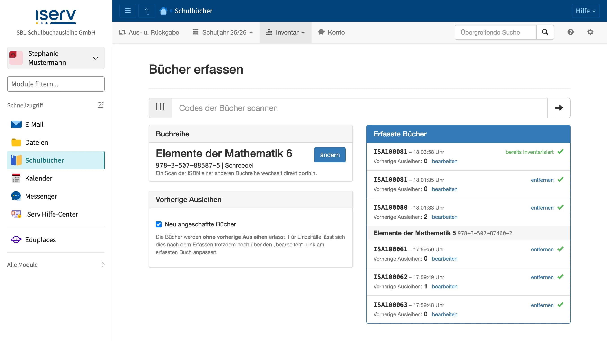Open Eduplaces in sidebar
The width and height of the screenshot is (607, 364).
[56, 240]
